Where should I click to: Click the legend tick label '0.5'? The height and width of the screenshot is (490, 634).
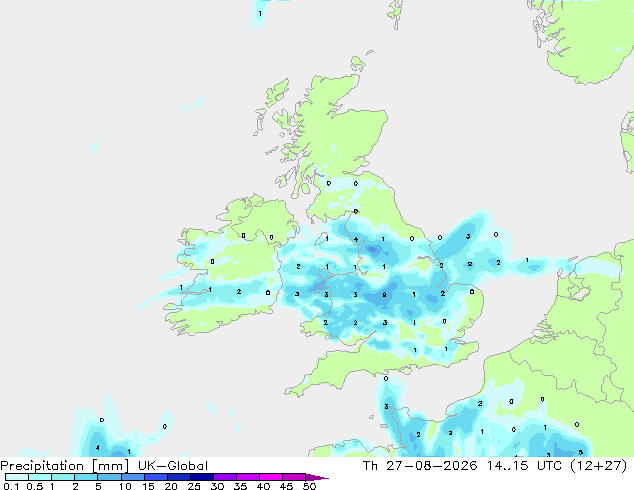pos(34,486)
